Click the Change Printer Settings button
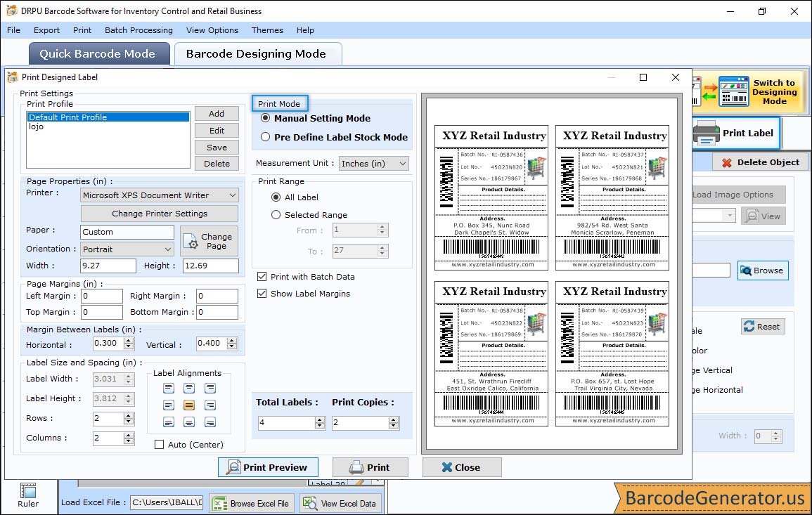Image resolution: width=812 pixels, height=515 pixels. click(x=160, y=214)
